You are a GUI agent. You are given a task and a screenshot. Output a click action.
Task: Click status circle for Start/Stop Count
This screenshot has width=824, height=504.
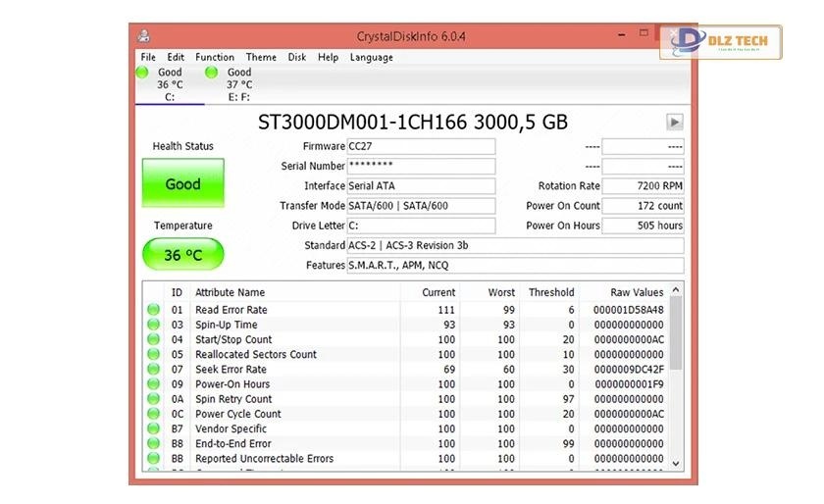point(153,339)
